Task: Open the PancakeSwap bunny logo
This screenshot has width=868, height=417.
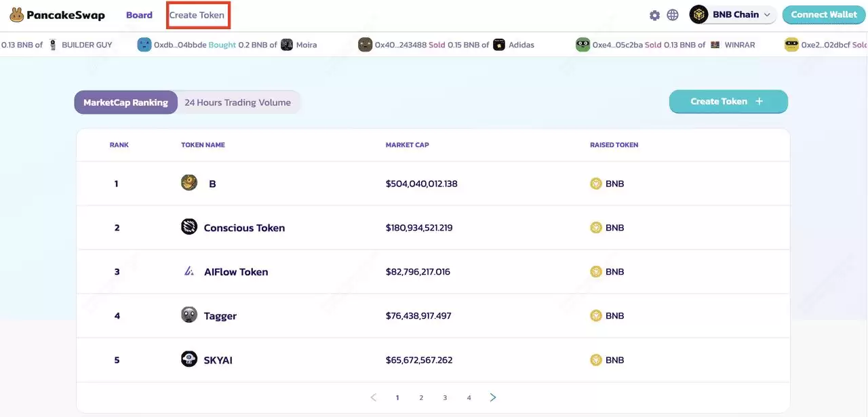Action: tap(17, 14)
